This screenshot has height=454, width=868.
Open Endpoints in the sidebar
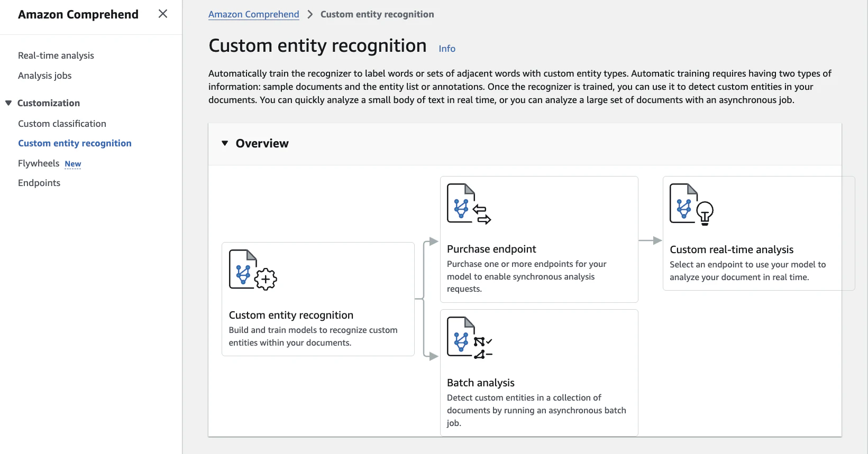(39, 183)
